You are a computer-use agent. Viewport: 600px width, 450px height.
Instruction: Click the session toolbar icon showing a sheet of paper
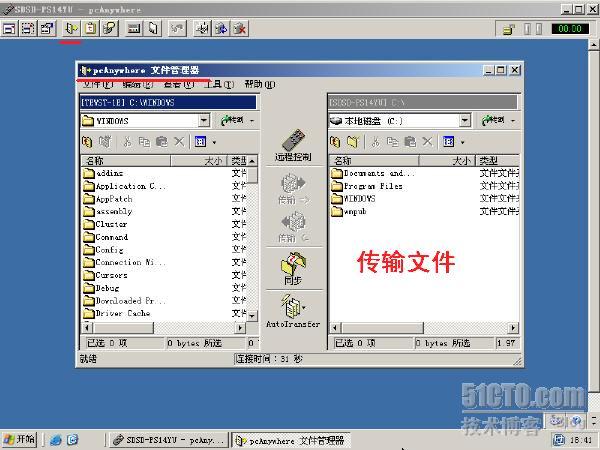(x=153, y=29)
